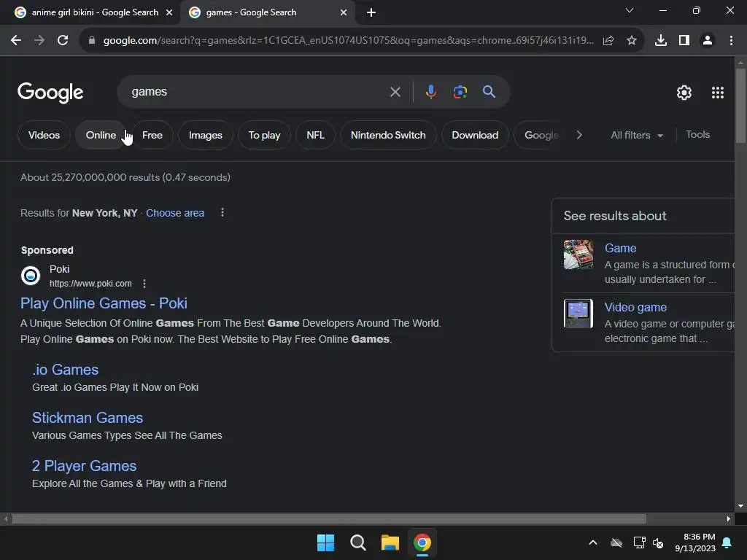The image size is (747, 560).
Task: Open .io Games sitelink
Action: pos(65,370)
